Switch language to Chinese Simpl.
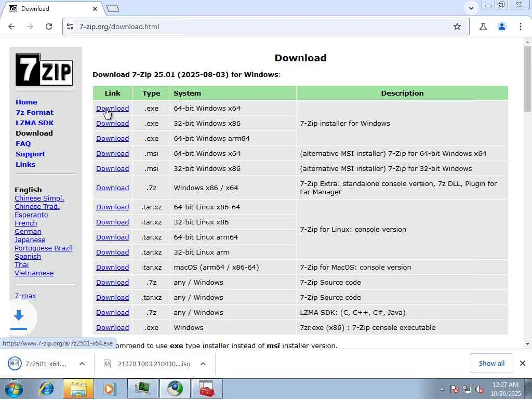This screenshot has width=532, height=399. [39, 198]
